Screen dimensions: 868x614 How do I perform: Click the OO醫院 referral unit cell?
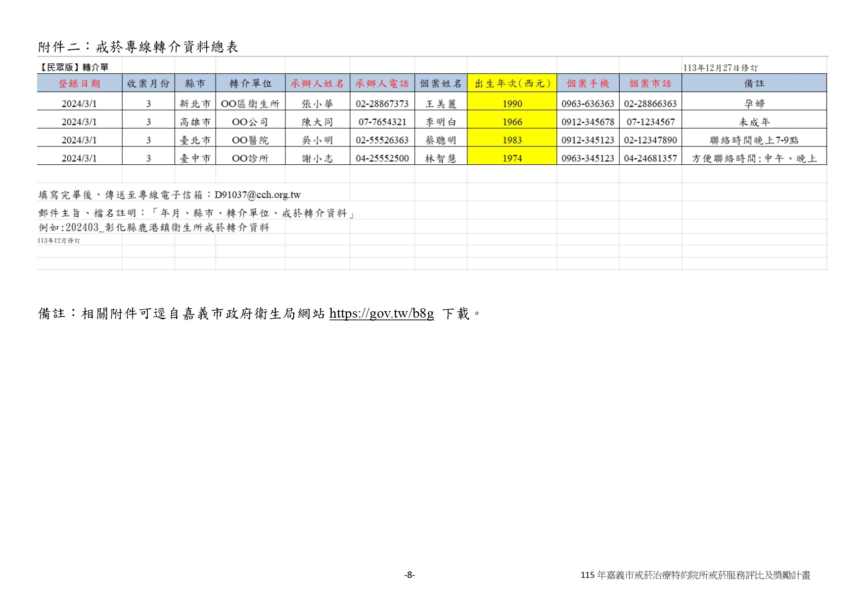pyautogui.click(x=250, y=141)
